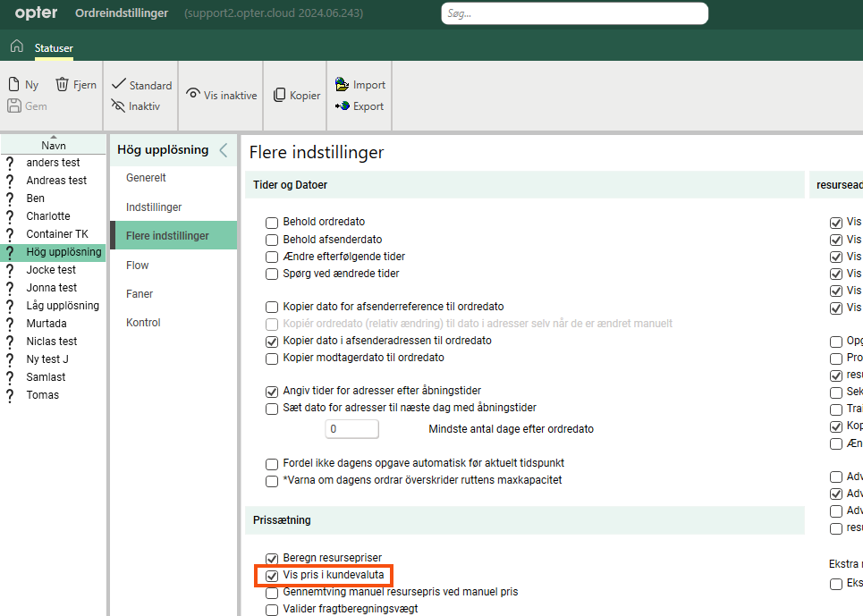
Task: Open the Kontrol settings section
Action: point(143,322)
